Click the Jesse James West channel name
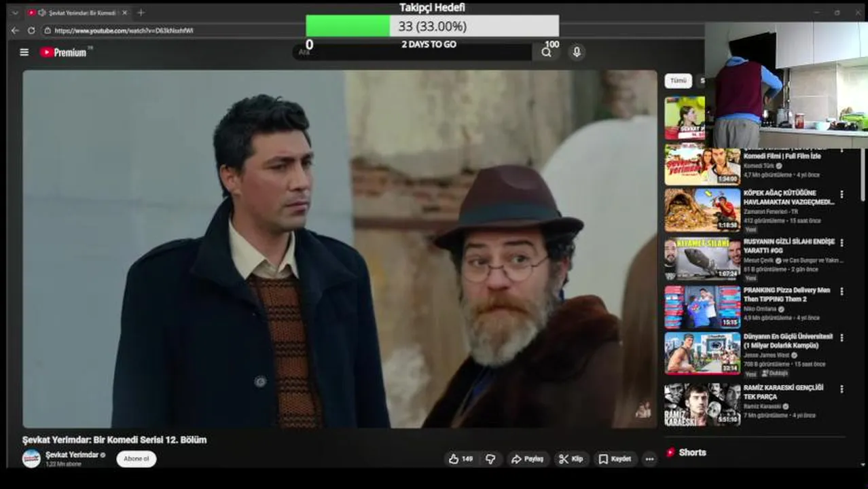The image size is (868, 489). coord(766,355)
